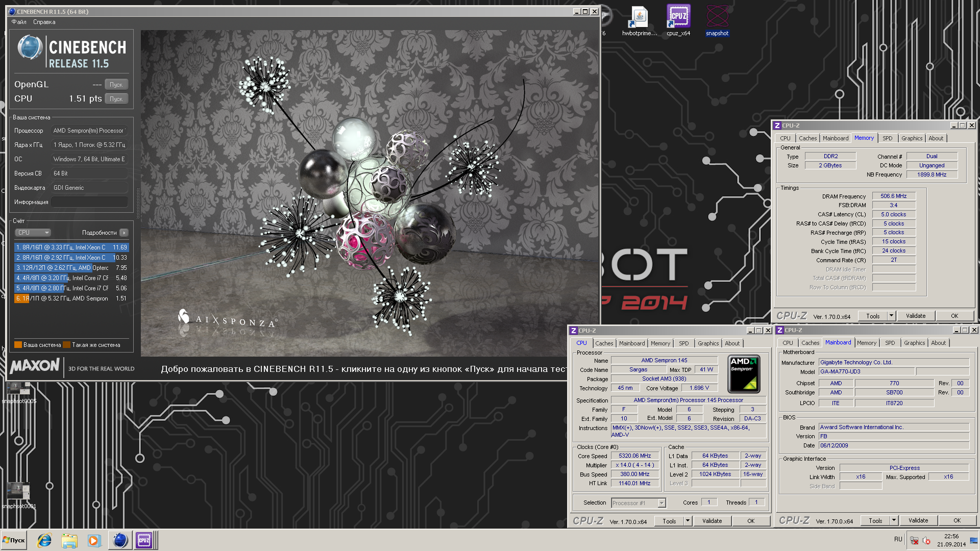
Task: Select ranking entry 1 Intel Xeon 11.69
Action: (71, 247)
